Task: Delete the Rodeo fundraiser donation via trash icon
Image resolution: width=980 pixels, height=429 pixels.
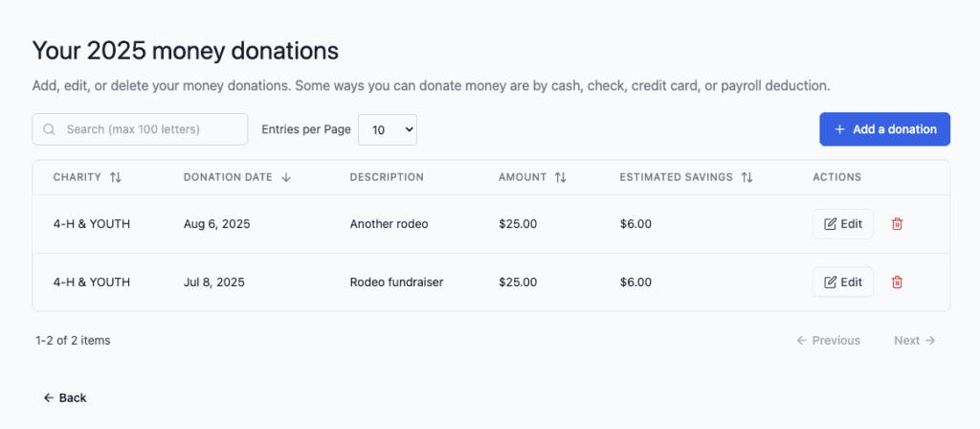Action: [x=897, y=282]
